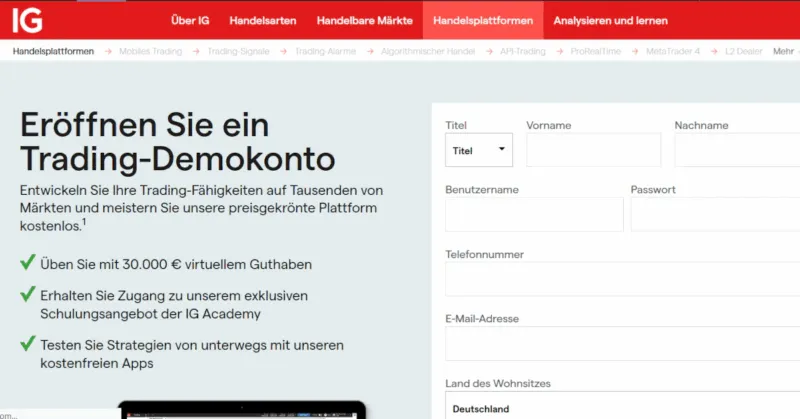Click the checkmark beside IG Academy text
The height and width of the screenshot is (419, 800).
[x=28, y=294]
